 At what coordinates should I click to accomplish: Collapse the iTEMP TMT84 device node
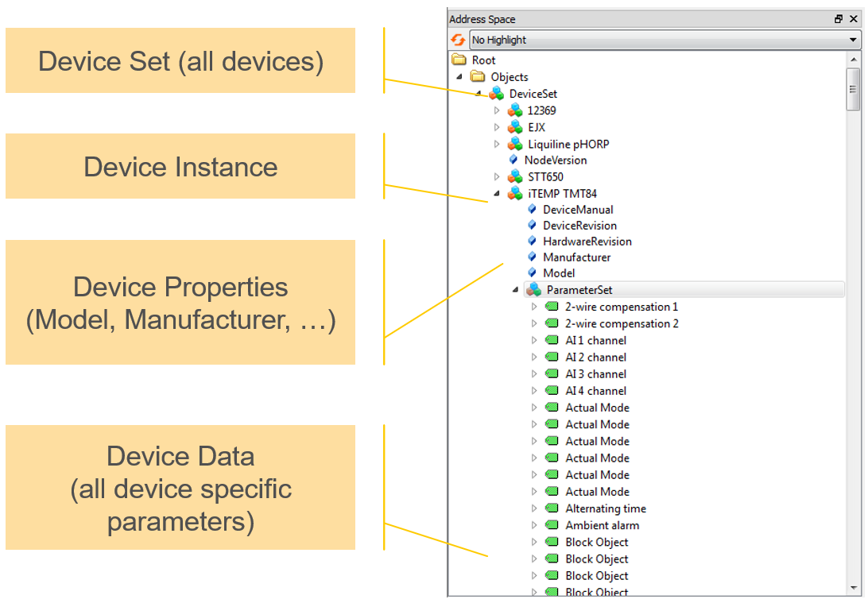tap(498, 193)
